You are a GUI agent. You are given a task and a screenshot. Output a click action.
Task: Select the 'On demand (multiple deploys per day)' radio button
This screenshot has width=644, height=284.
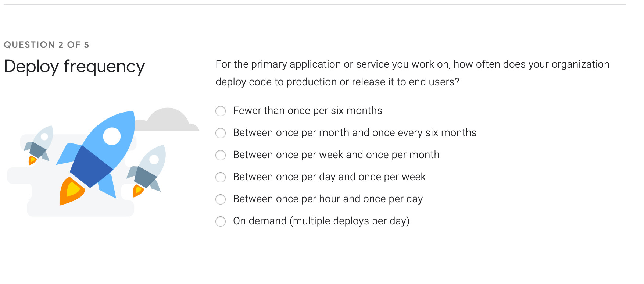[x=221, y=221]
